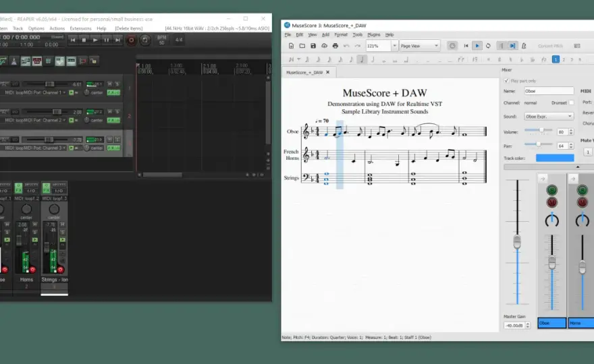The width and height of the screenshot is (594, 364).
Task: Click the 4/4 time signature in REAPER
Action: pyautogui.click(x=179, y=40)
